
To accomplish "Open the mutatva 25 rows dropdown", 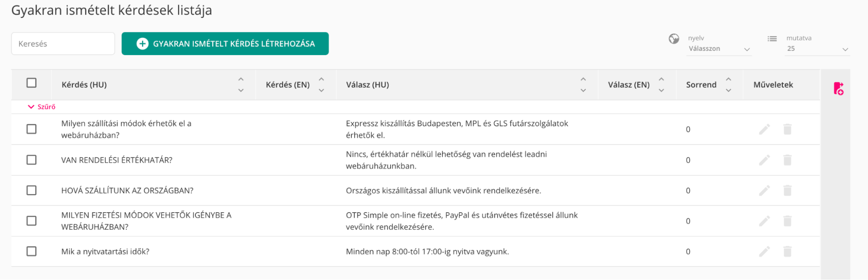I will click(817, 49).
